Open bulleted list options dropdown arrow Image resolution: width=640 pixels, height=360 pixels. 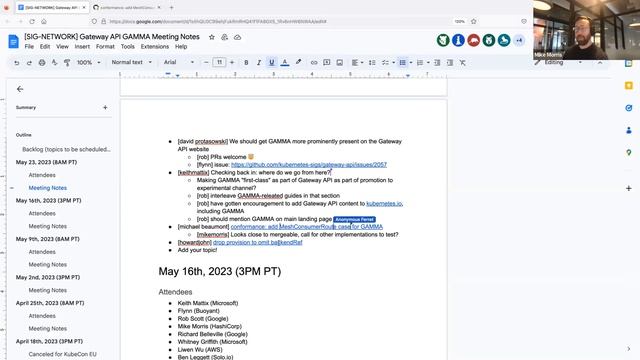tap(411, 63)
